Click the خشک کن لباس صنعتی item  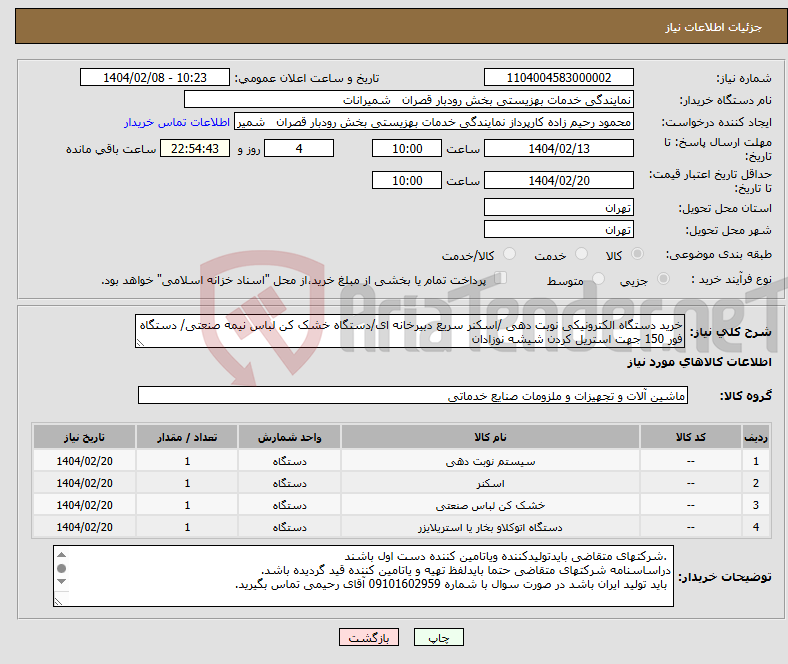pos(490,505)
